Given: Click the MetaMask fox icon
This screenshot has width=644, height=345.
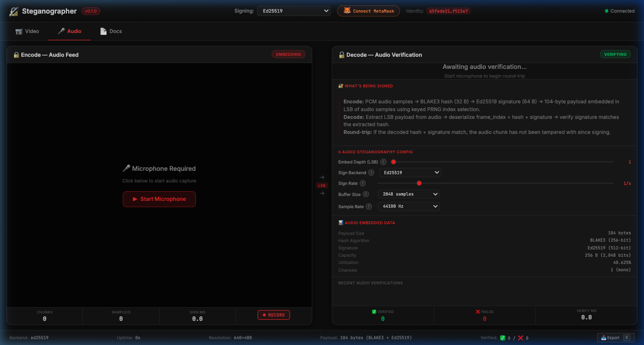Looking at the screenshot, I should coord(347,11).
